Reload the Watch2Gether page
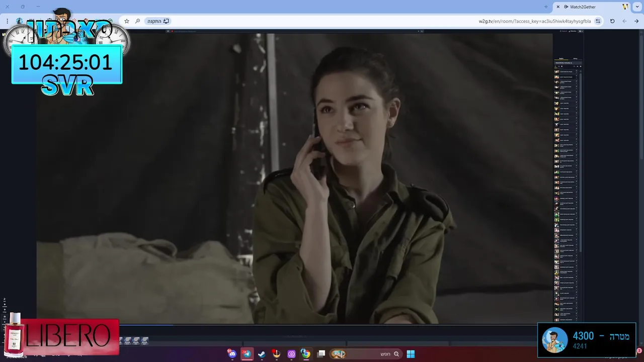Viewport: 644px width, 362px height. [612, 21]
